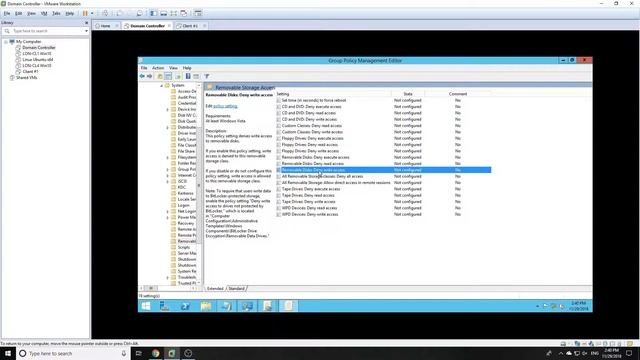Viewport: 640px width, 360px height.
Task: Click host Task View icon
Action: [x=138, y=353]
